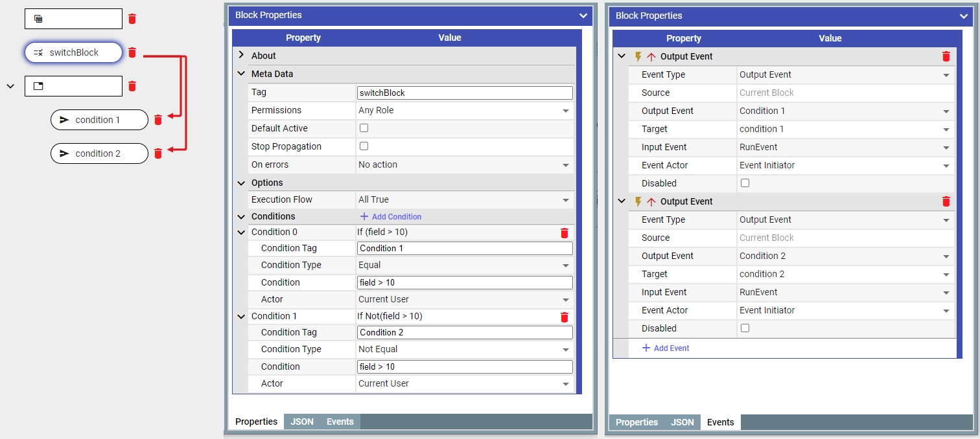The height and width of the screenshot is (439, 980).
Task: Expand the About section
Action: coord(241,56)
